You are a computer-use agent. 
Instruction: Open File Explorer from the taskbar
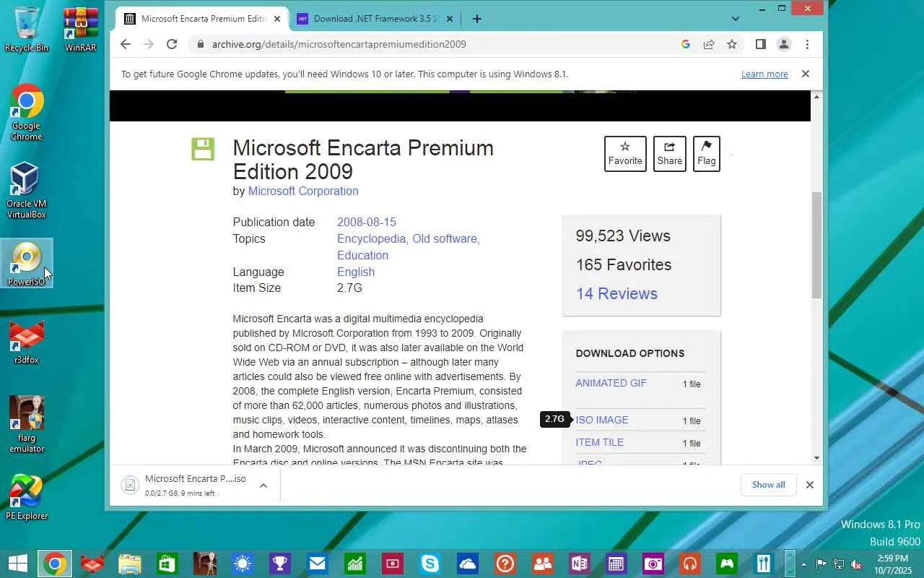point(130,564)
